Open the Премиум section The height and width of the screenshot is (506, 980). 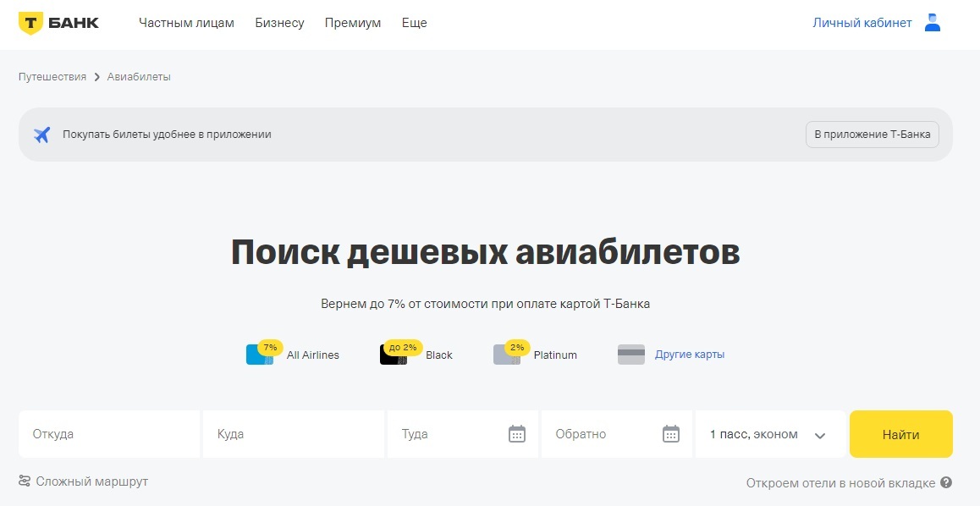tap(353, 23)
